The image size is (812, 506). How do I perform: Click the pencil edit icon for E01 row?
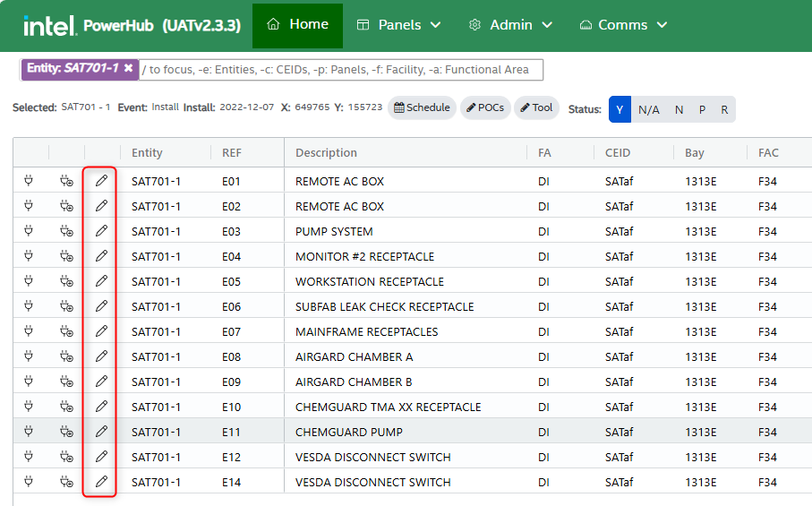tap(101, 181)
